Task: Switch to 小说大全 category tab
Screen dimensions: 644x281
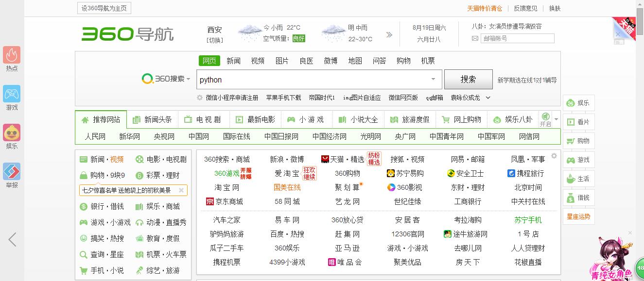Action: pyautogui.click(x=358, y=119)
